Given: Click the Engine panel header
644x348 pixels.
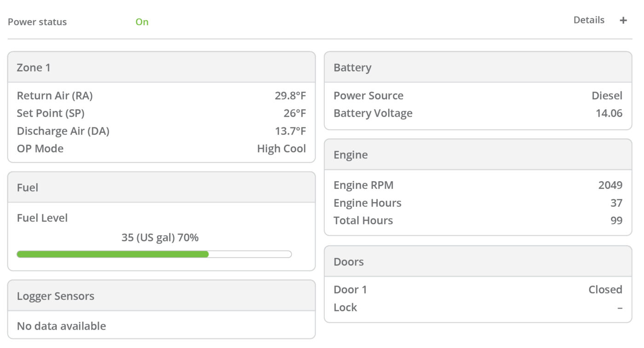Looking at the screenshot, I should click(x=478, y=155).
